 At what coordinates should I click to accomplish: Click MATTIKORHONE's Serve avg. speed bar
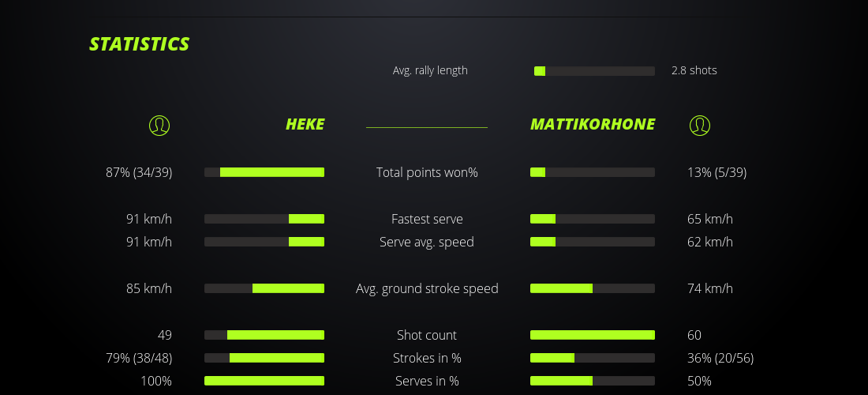click(x=593, y=242)
